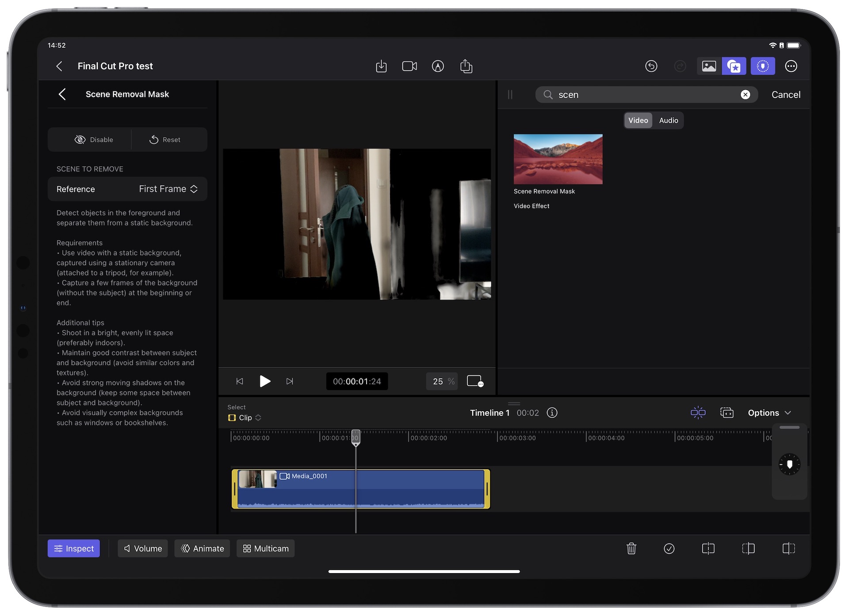This screenshot has width=849, height=616.
Task: Open the Select Clip mode dropdown
Action: (x=245, y=418)
